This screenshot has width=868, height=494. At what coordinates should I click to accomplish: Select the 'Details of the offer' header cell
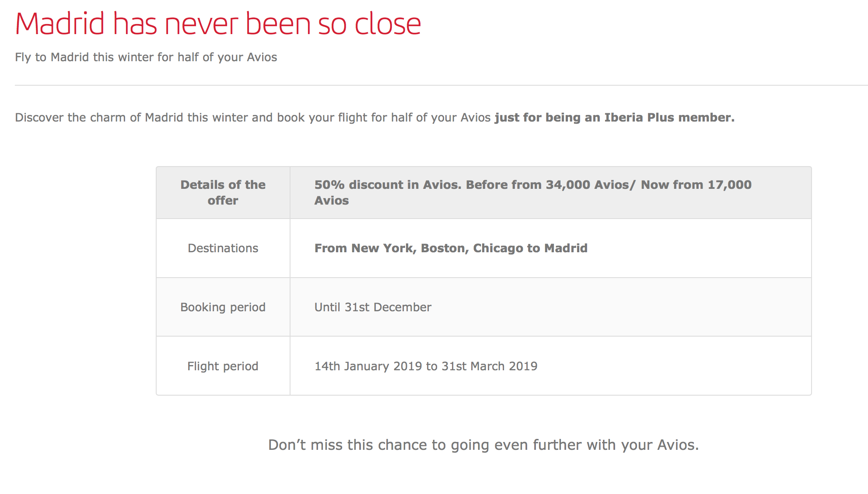(223, 192)
